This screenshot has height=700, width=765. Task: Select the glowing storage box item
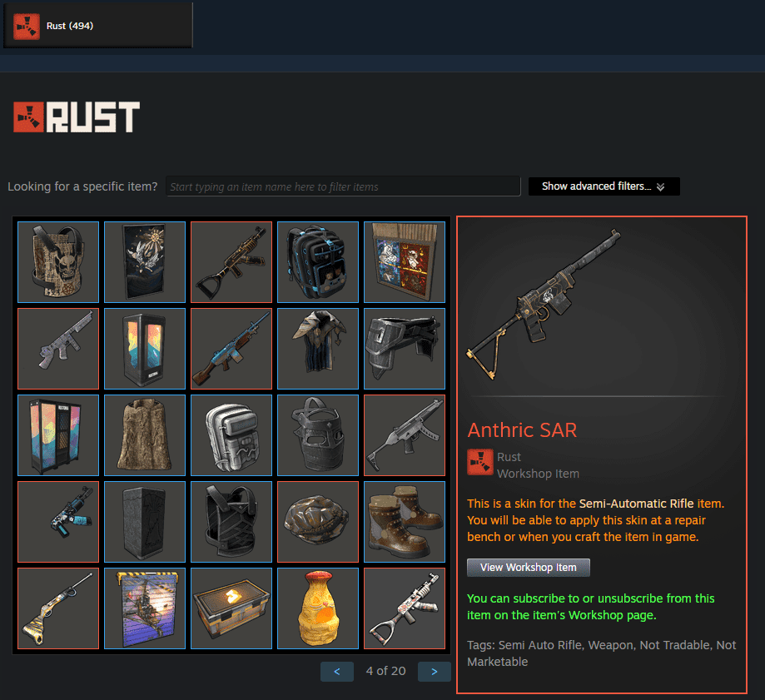(x=231, y=608)
